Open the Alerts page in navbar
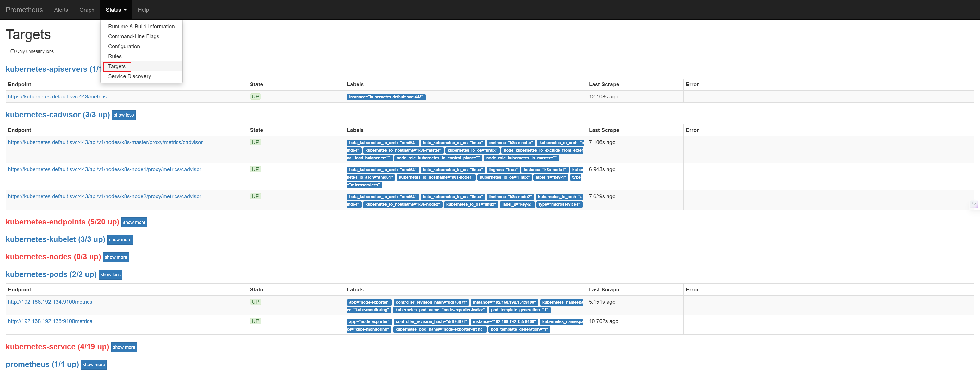980x374 pixels. (61, 10)
